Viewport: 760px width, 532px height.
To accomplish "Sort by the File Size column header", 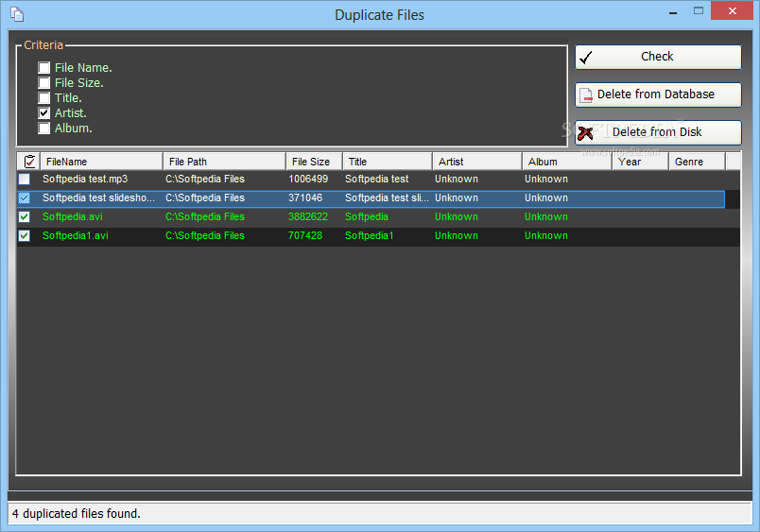I will tap(314, 162).
